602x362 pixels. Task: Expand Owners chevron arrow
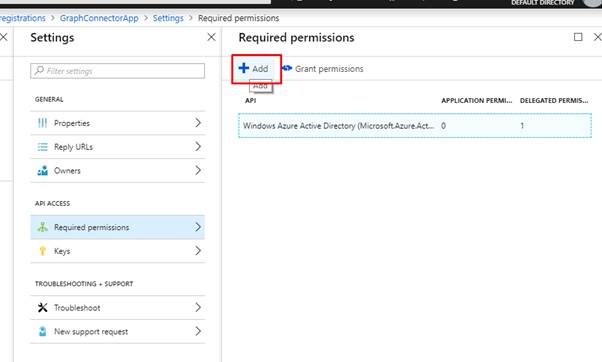pyautogui.click(x=198, y=170)
